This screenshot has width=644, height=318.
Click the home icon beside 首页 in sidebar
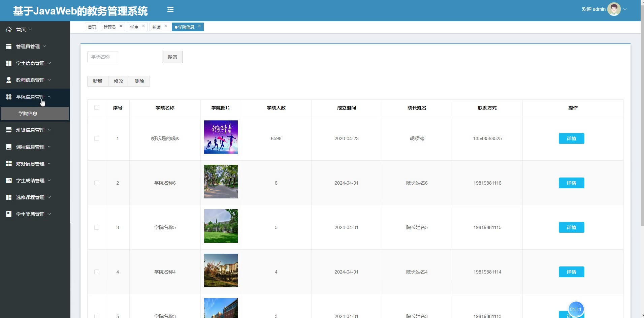tap(9, 30)
